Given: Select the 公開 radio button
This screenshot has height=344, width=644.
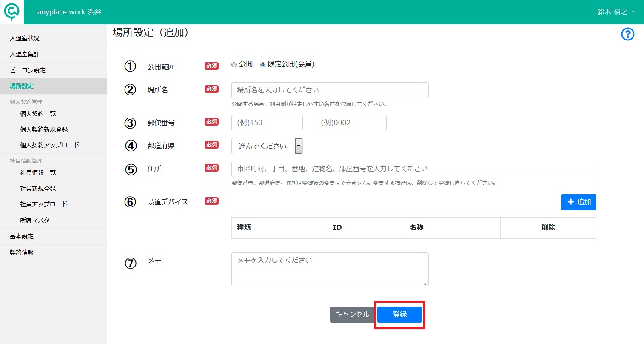Looking at the screenshot, I should (234, 65).
